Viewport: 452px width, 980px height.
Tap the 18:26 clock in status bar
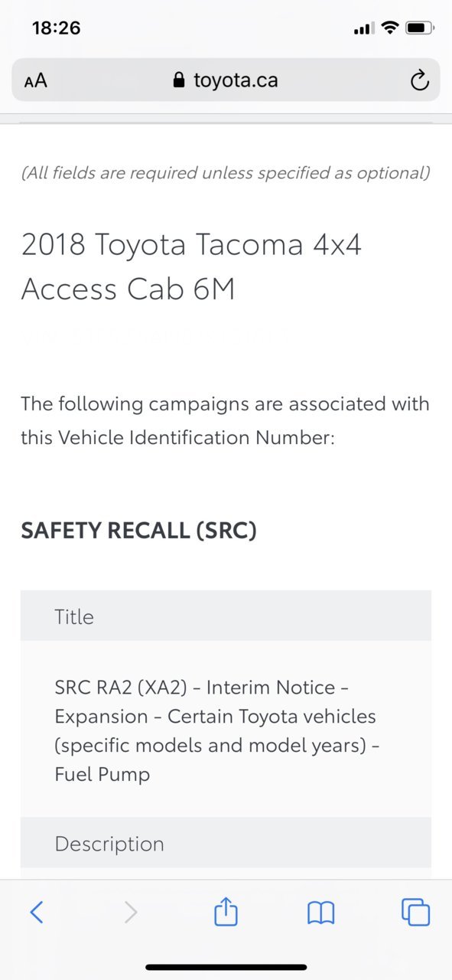click(x=57, y=28)
